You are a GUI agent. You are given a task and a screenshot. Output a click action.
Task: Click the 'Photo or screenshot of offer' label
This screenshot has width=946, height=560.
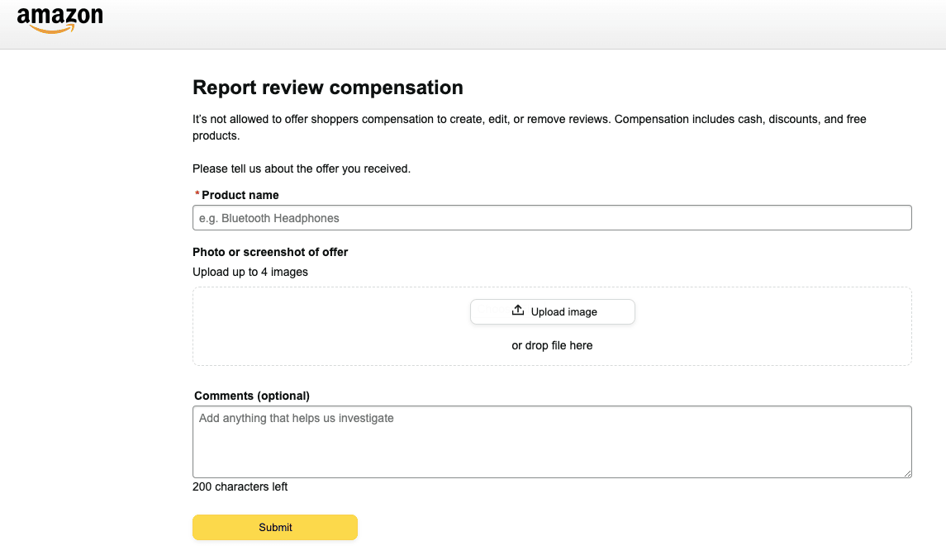270,252
